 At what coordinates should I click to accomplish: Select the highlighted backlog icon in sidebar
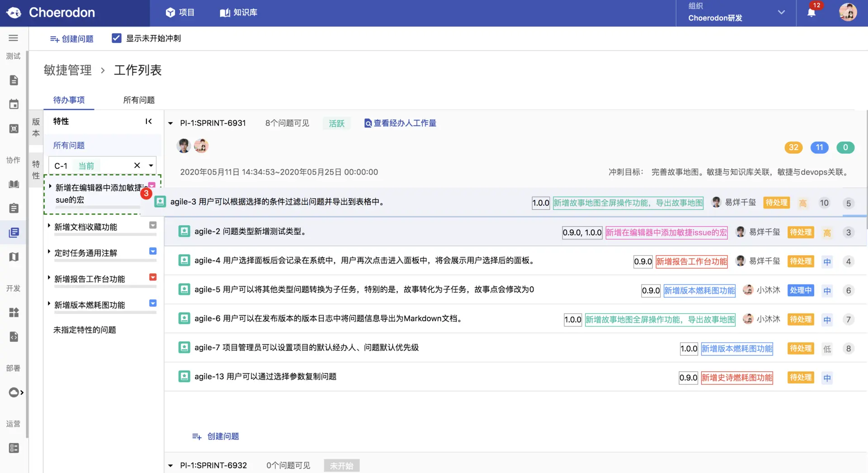(x=13, y=232)
